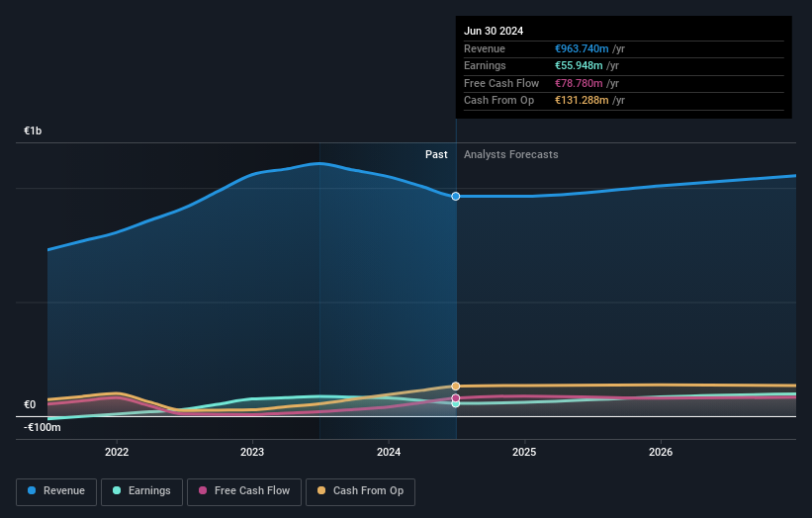Click the -€100m y-axis label
Image resolution: width=812 pixels, height=518 pixels.
point(42,427)
